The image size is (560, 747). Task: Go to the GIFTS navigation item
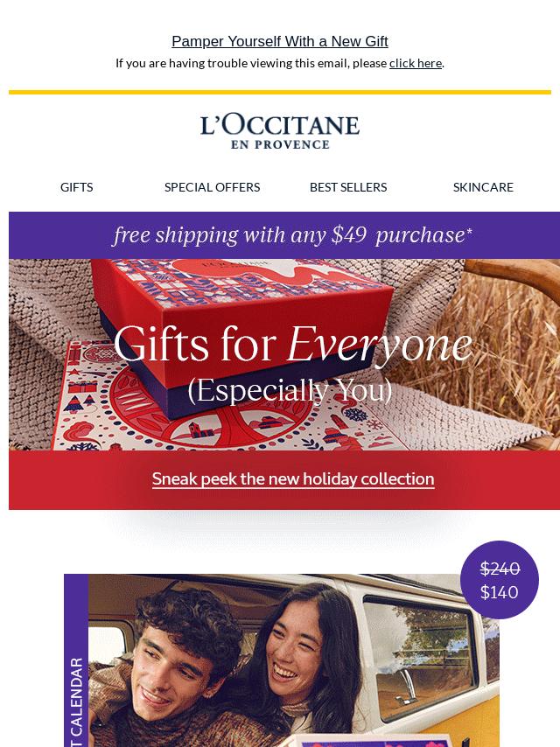(77, 187)
